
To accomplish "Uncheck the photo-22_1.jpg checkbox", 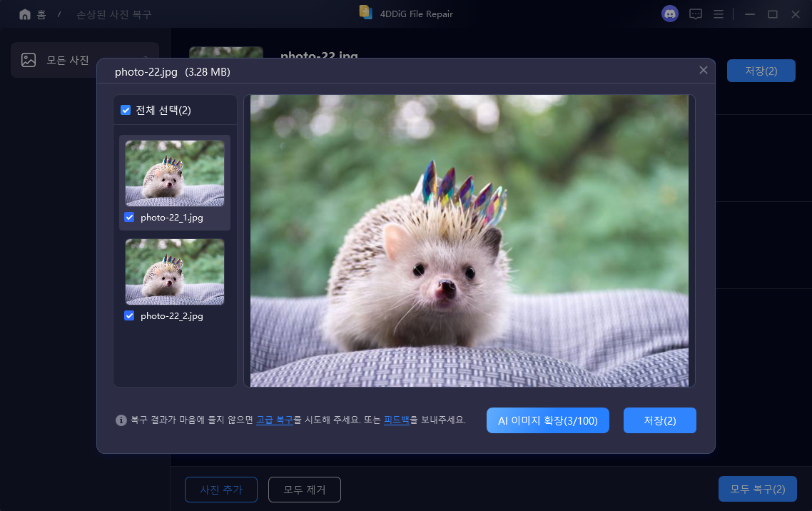I will pyautogui.click(x=129, y=218).
